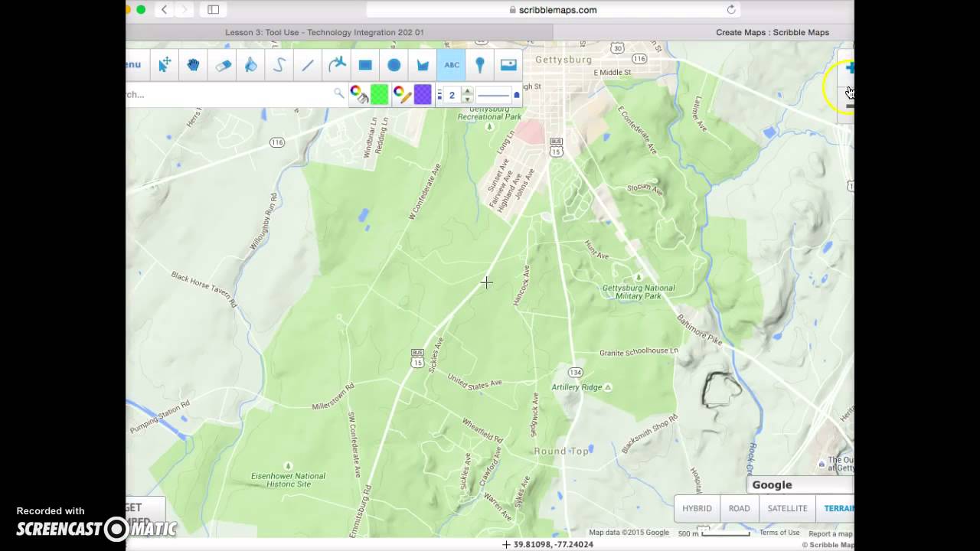The image size is (980, 551).
Task: Click the Wheatfield Rd label
Action: click(482, 431)
